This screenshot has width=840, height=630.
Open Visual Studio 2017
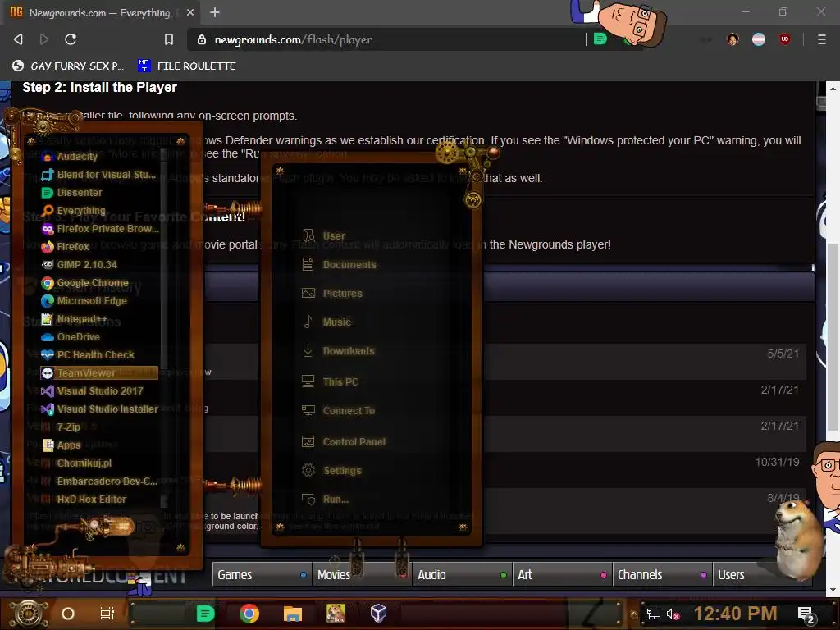coord(92,391)
